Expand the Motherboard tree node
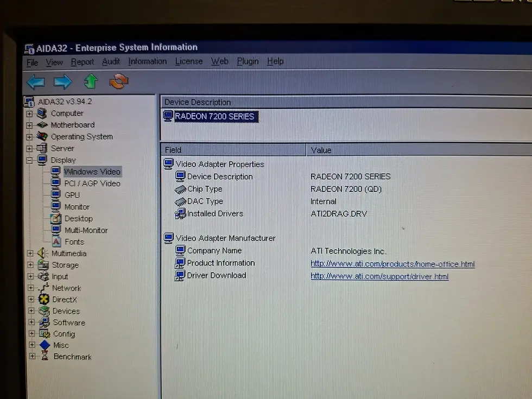Screen dimensions: 532x399 (x=29, y=125)
